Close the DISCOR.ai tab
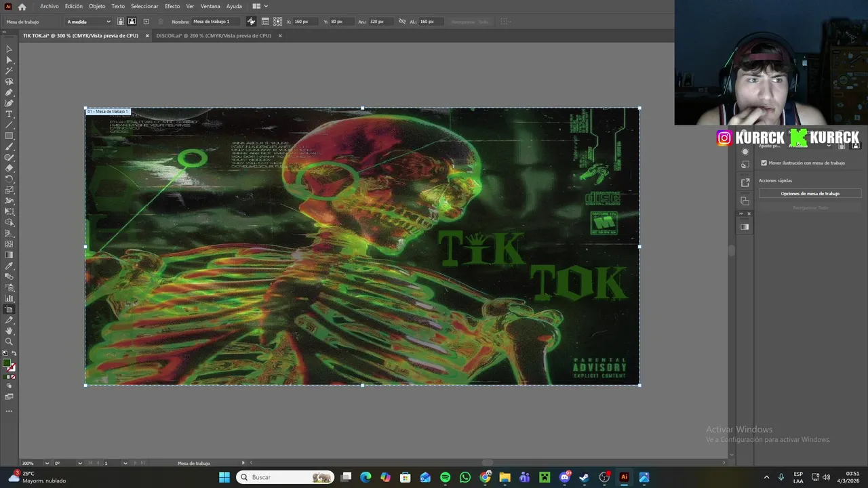 [280, 36]
